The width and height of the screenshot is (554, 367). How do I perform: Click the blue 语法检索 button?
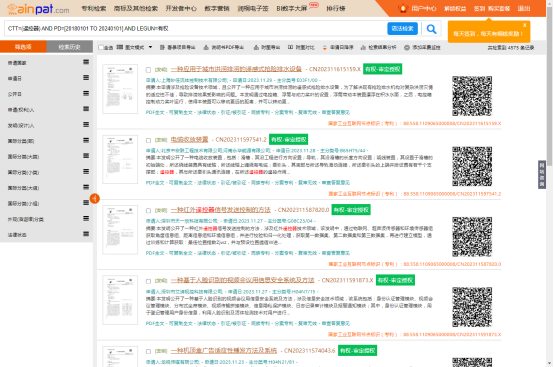coord(402,29)
